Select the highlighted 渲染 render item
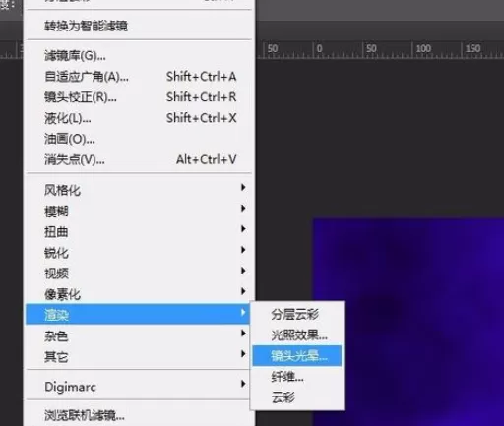Screen dimensions: 504x426 click(138, 314)
